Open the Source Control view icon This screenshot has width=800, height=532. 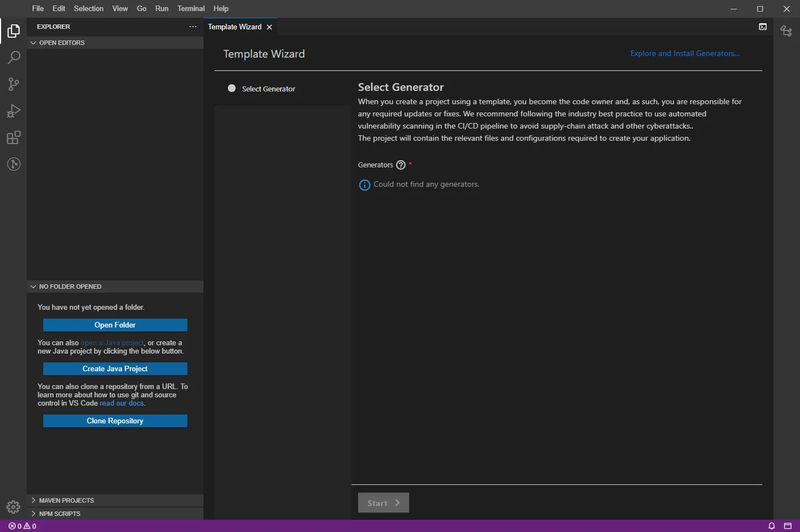(13, 84)
